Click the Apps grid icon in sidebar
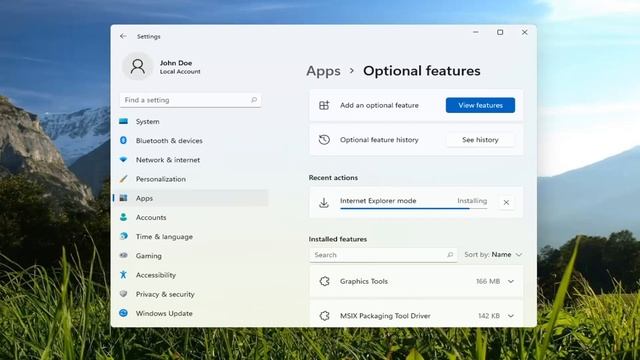This screenshot has height=360, width=640. click(x=123, y=198)
